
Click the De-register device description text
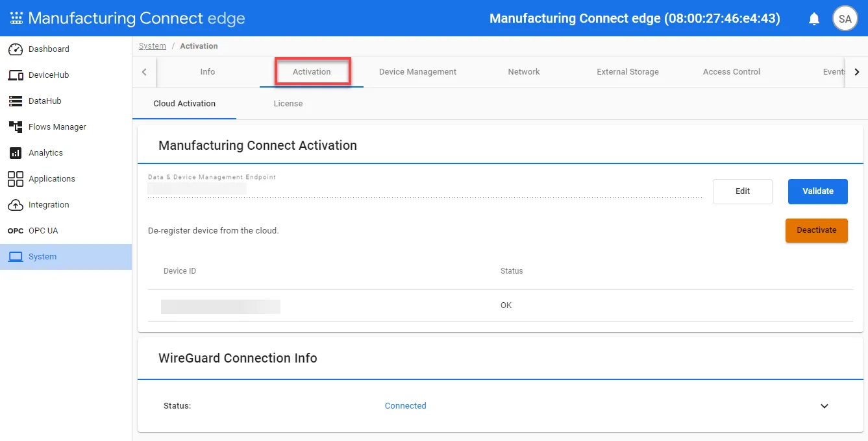click(214, 230)
